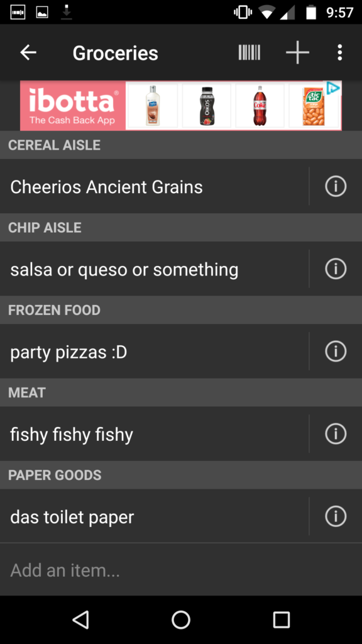Cross off party pizzas :D
The height and width of the screenshot is (644, 362).
pos(155,352)
